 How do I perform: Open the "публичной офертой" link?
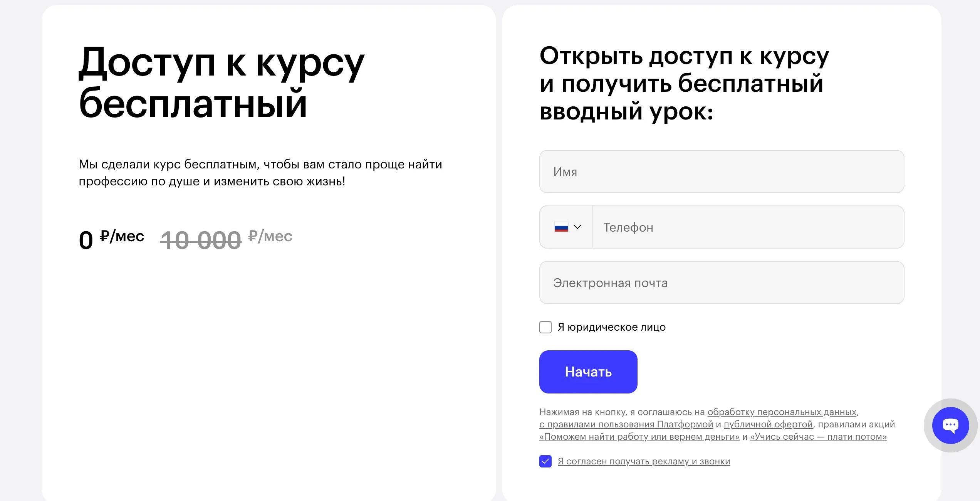[768, 424]
